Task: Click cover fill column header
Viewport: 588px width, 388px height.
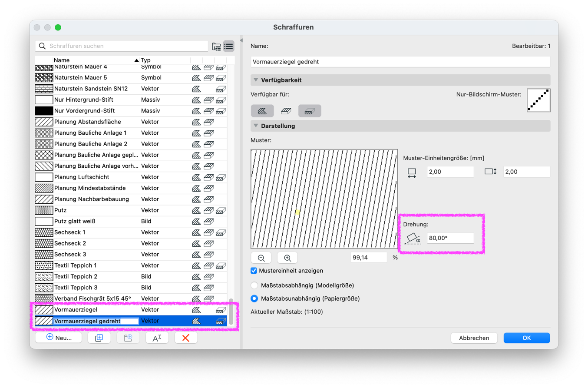Action: 208,60
